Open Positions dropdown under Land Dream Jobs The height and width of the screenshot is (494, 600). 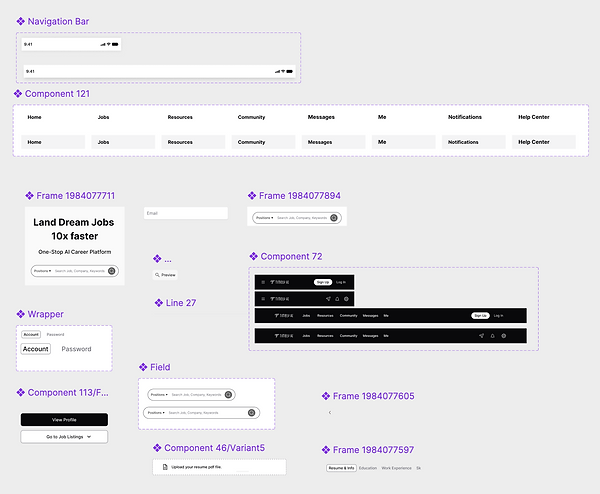pyautogui.click(x=42, y=271)
